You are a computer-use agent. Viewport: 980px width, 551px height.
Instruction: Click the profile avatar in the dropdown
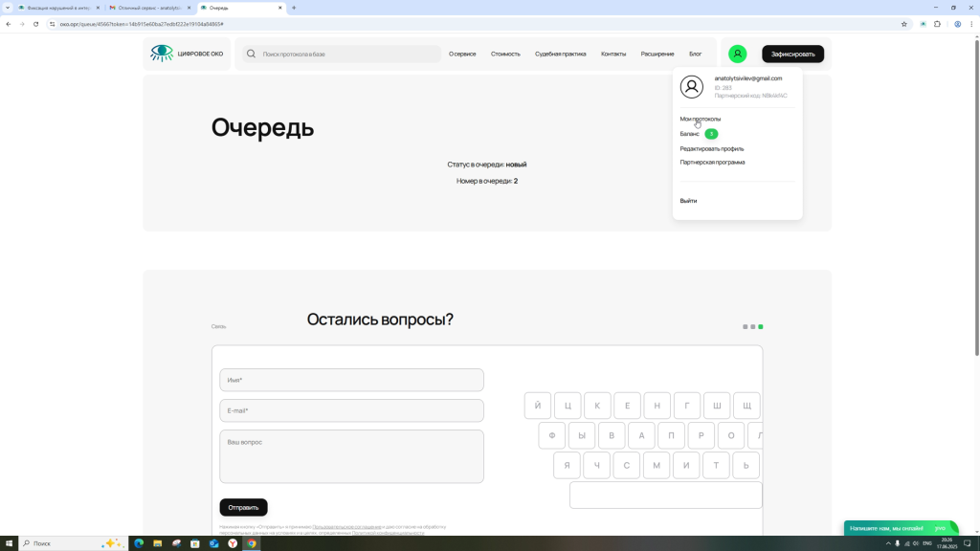(x=691, y=87)
